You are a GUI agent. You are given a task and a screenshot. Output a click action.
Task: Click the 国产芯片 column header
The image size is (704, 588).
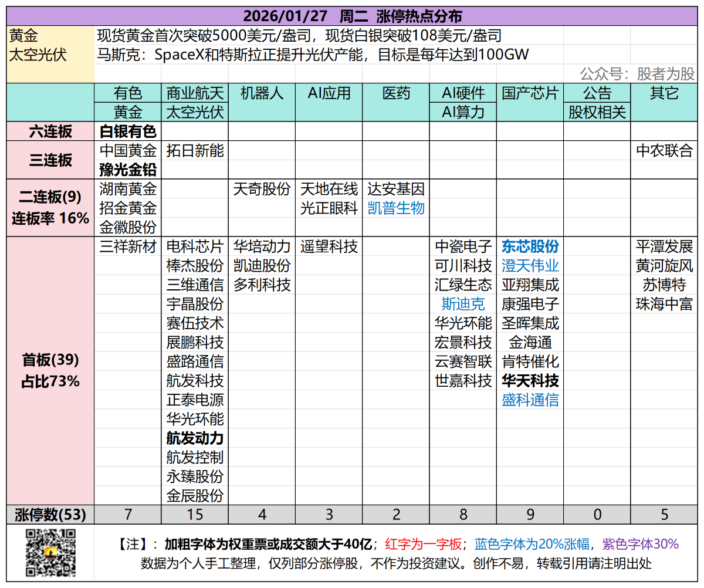point(530,93)
